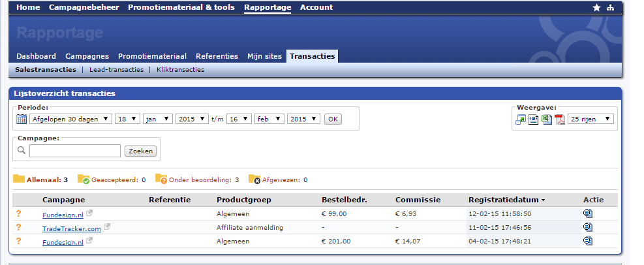Viewport: 644px width, 265px height.
Task: Open Campagnebeheer menu
Action: coord(84,7)
